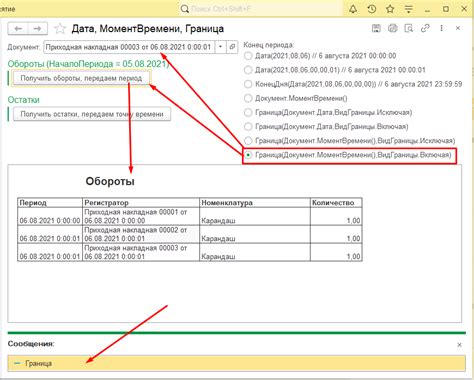Open selected document with open-form icon

point(232,47)
